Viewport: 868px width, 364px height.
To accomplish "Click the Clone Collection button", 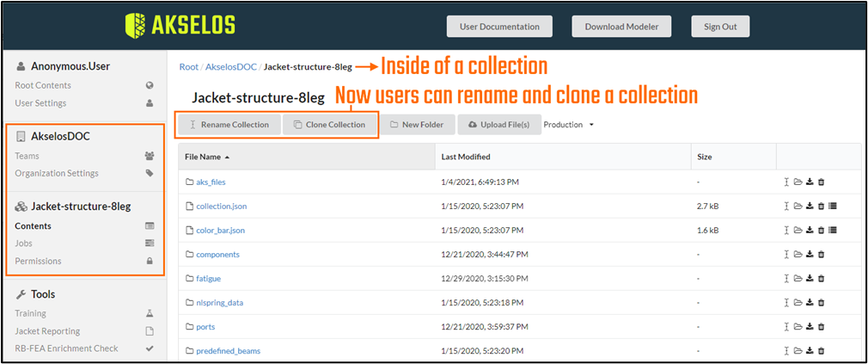I will click(x=329, y=125).
